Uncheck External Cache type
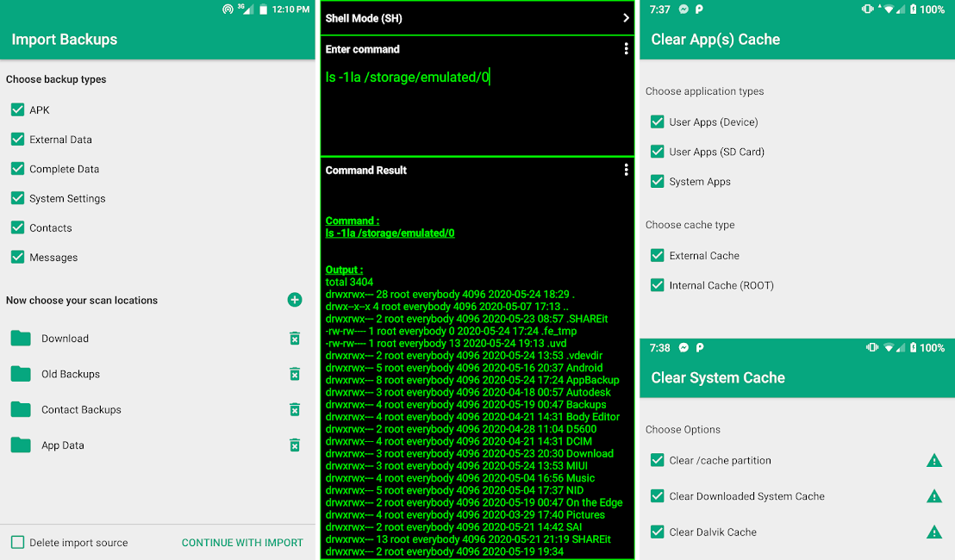Screen dimensions: 955x560 [x=657, y=255]
